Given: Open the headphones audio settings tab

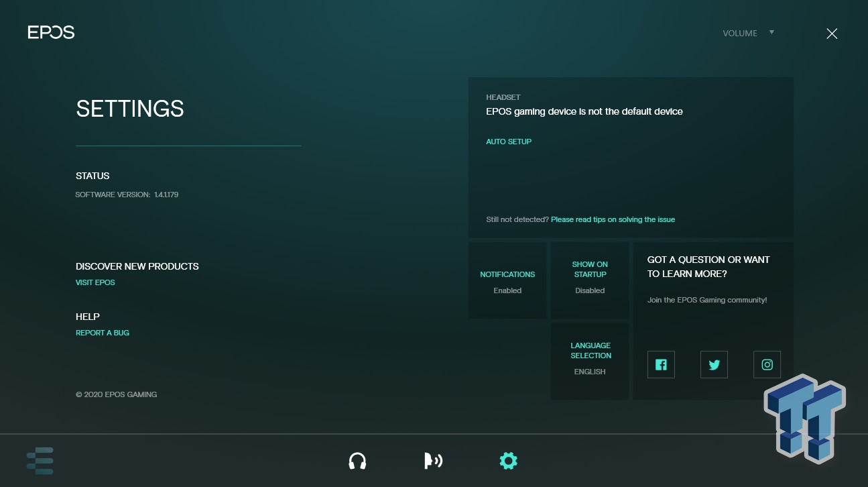Looking at the screenshot, I should (x=357, y=461).
